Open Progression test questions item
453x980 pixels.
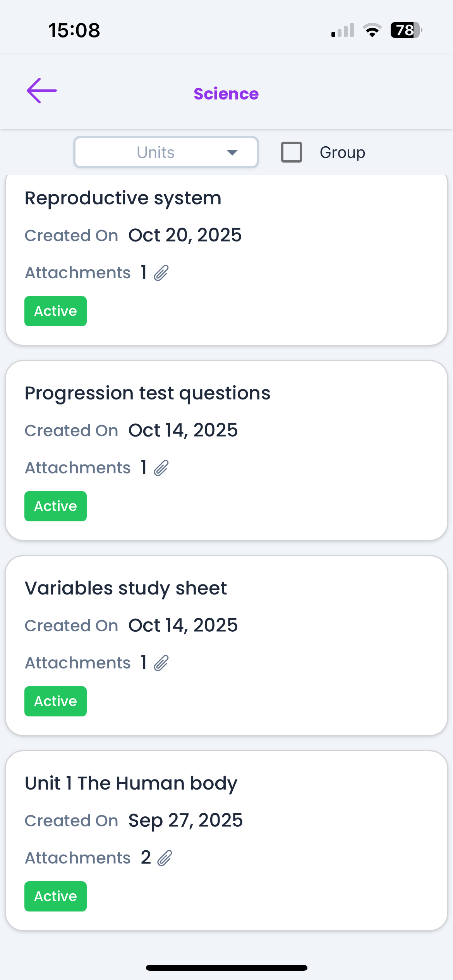pos(148,393)
